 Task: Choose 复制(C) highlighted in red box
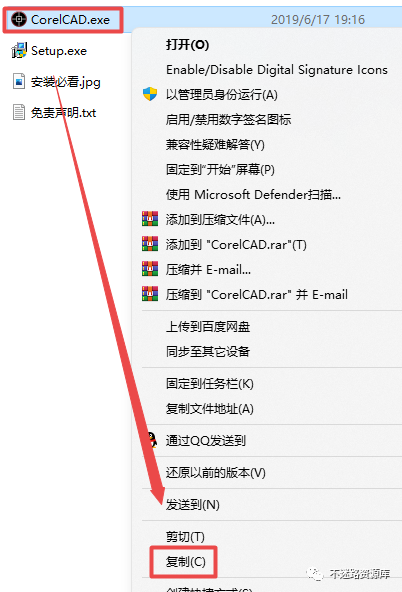(186, 562)
